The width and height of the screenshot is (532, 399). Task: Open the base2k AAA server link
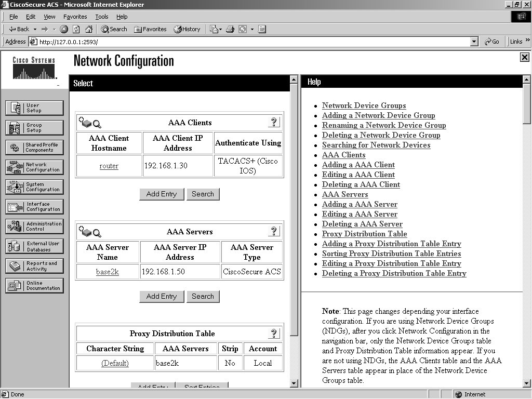coord(108,272)
